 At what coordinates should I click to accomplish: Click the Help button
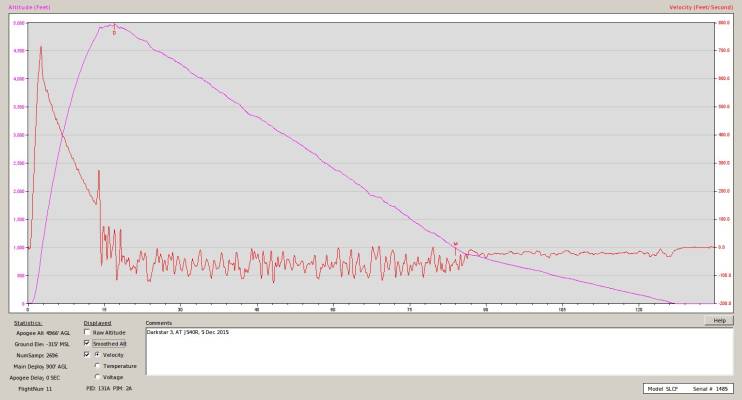718,320
